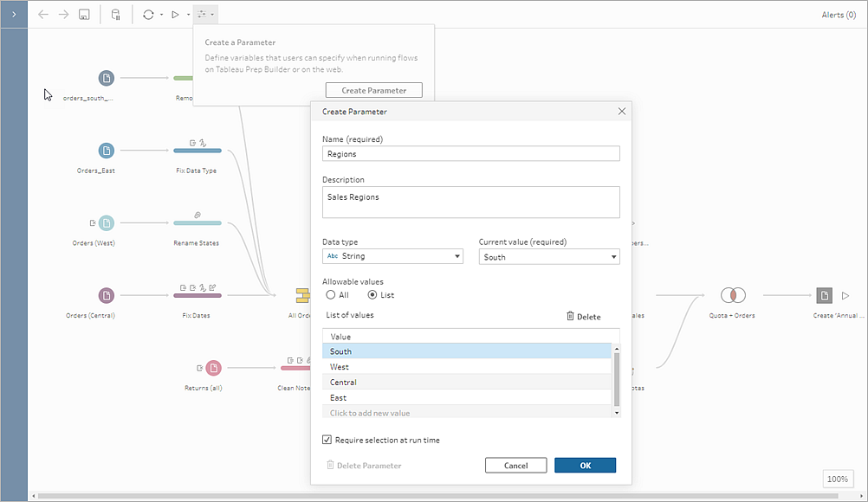Click the Redo forward arrow

click(x=63, y=15)
